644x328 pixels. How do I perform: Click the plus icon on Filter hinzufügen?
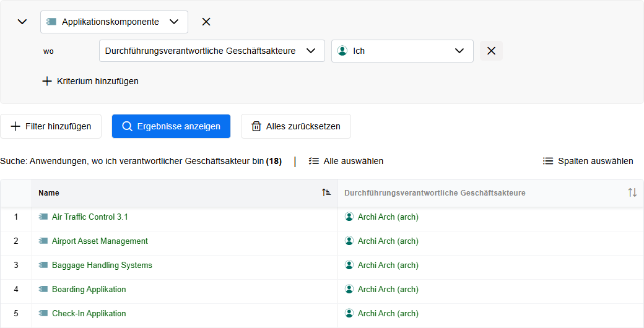(x=15, y=126)
